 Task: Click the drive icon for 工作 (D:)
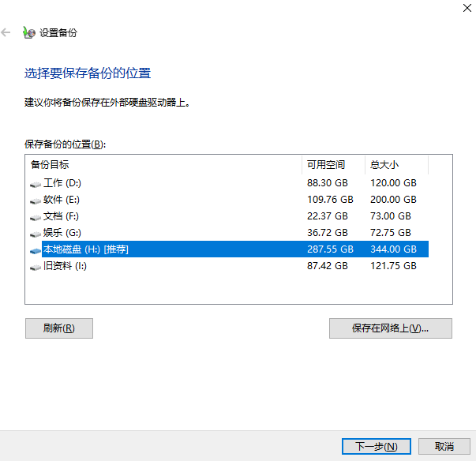tap(36, 184)
